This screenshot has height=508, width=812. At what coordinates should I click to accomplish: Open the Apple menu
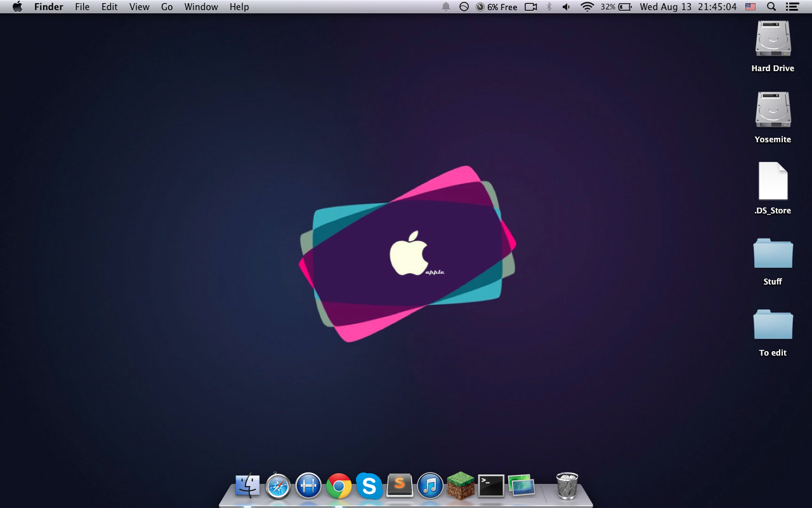pos(17,7)
